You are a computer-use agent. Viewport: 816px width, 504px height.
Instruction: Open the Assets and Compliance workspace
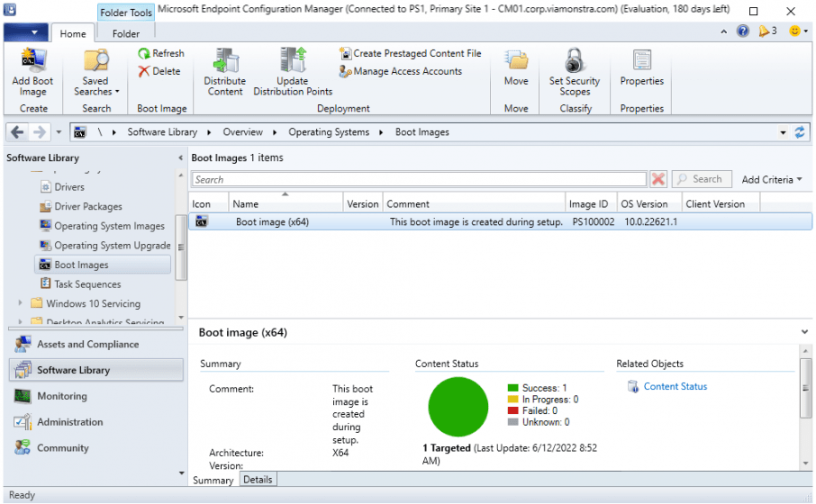pos(96,345)
